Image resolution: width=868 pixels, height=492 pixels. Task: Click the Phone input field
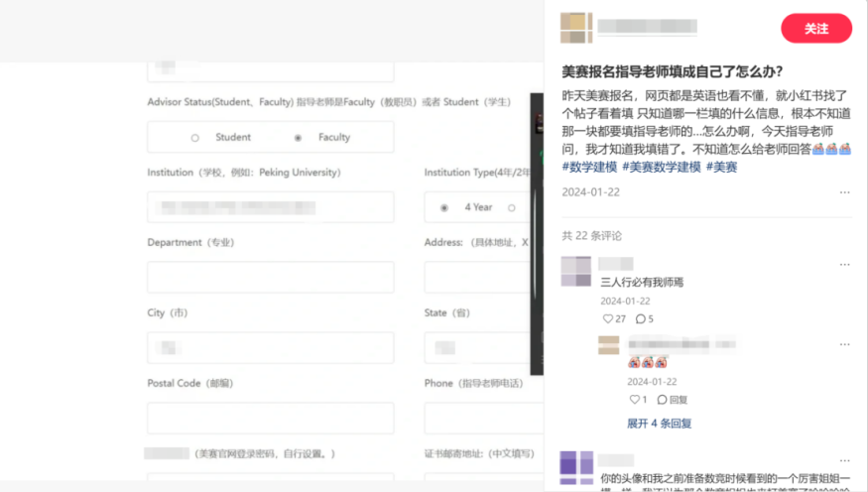click(x=484, y=418)
